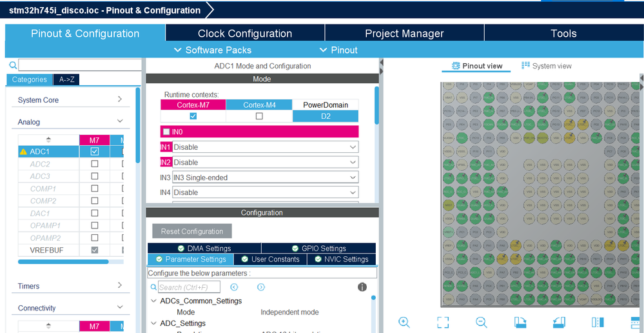Open the NVIC Settings tab

(x=342, y=259)
